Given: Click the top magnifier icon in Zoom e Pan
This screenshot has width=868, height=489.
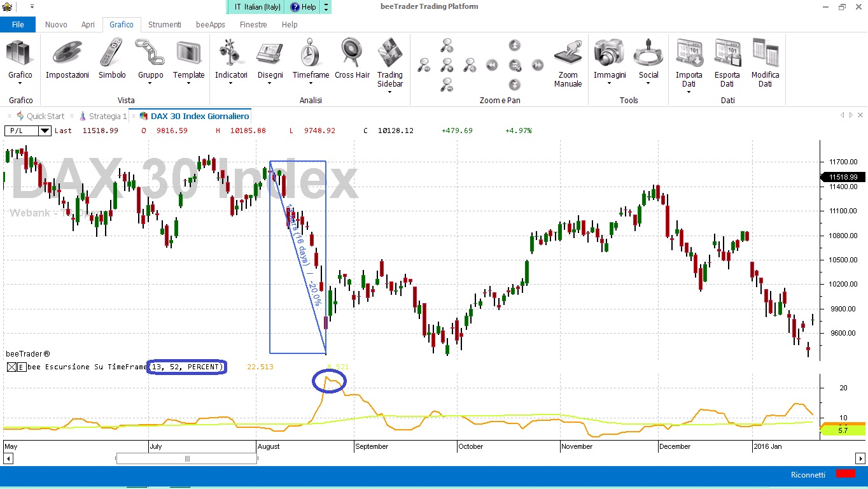Looking at the screenshot, I should tap(447, 45).
